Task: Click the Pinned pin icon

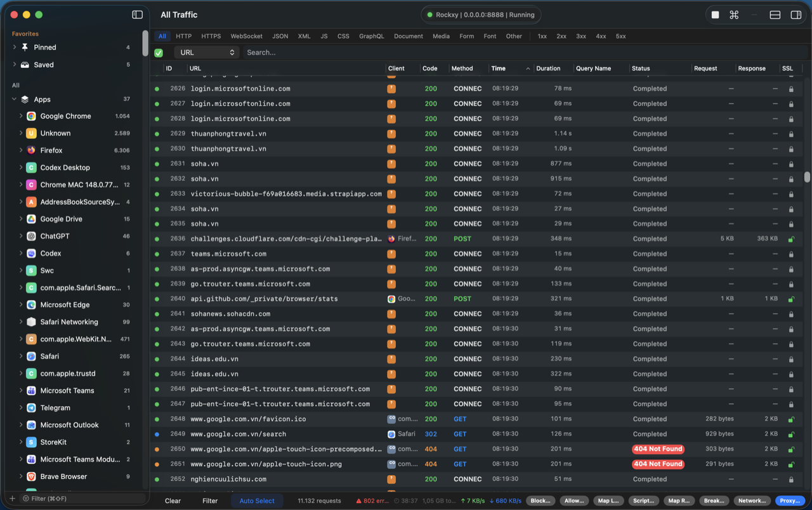Action: pyautogui.click(x=25, y=47)
